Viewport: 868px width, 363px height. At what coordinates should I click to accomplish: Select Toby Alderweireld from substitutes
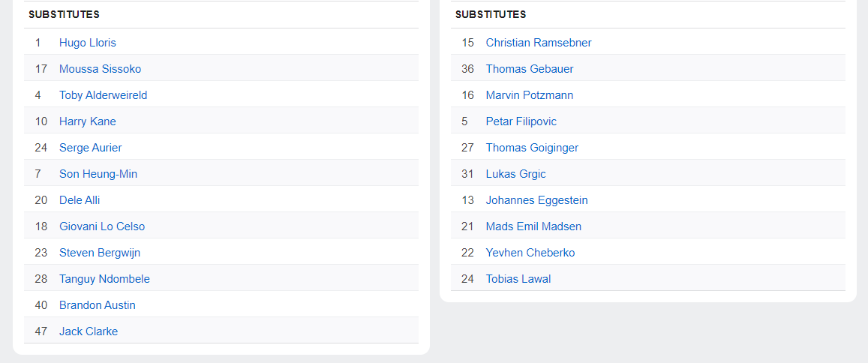tap(103, 95)
